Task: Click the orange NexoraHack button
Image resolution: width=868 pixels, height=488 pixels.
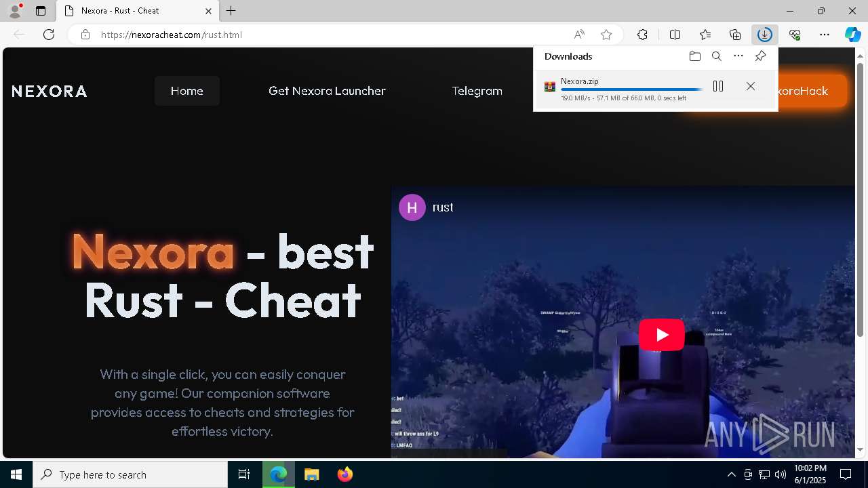Action: click(811, 91)
